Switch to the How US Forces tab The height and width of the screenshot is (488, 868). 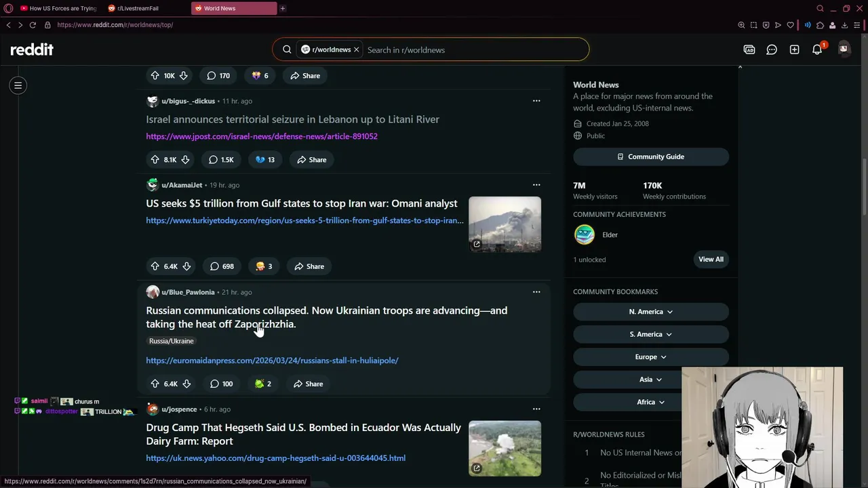point(59,8)
